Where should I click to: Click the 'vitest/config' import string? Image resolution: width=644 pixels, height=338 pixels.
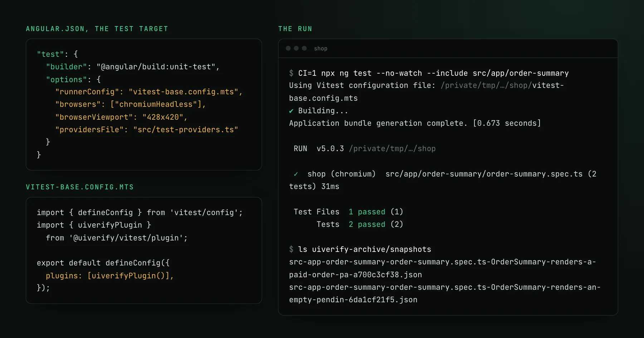[204, 213]
